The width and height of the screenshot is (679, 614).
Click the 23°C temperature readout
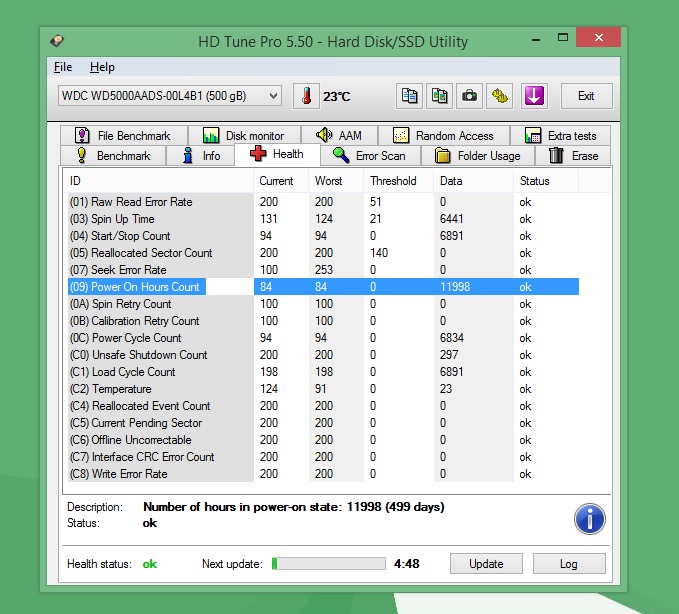coord(336,96)
